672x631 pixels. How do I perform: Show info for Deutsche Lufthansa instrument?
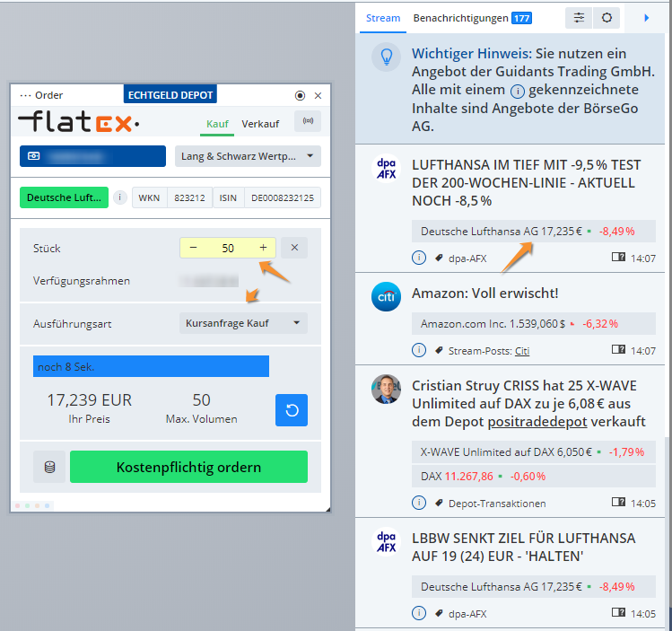[120, 197]
